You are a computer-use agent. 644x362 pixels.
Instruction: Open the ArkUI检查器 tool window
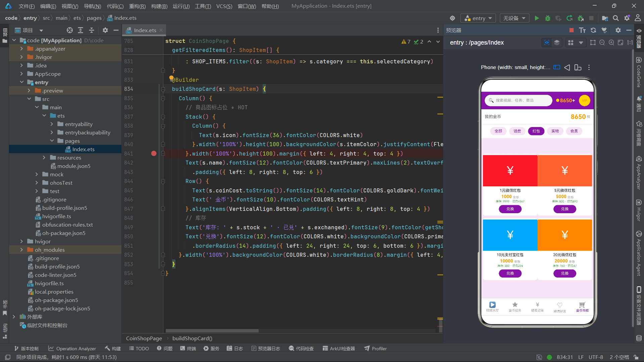339,349
